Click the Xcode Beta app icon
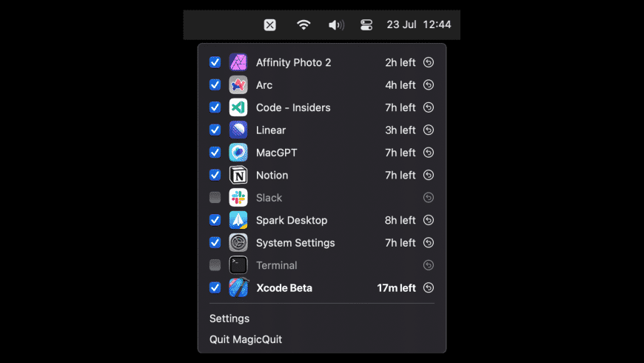The height and width of the screenshot is (363, 644). (238, 287)
